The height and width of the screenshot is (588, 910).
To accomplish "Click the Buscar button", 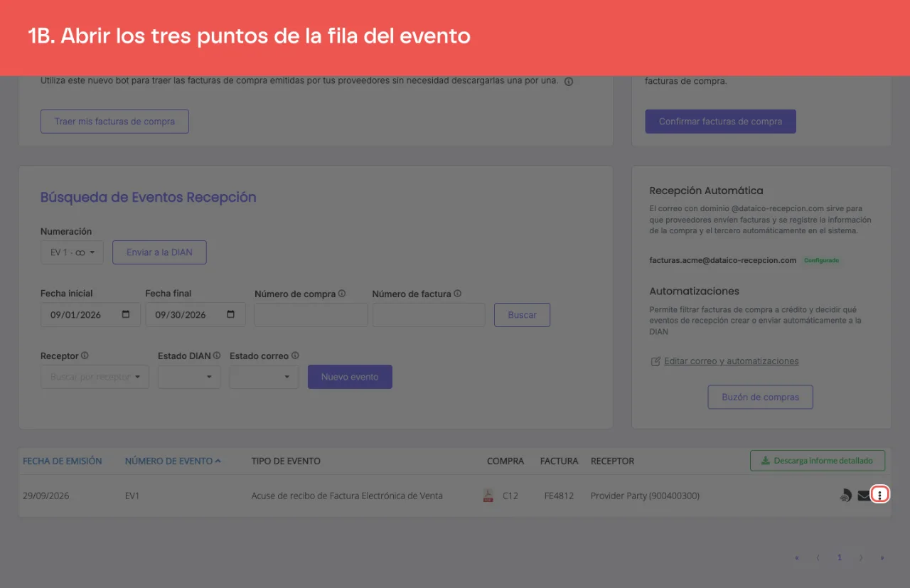I will [522, 315].
